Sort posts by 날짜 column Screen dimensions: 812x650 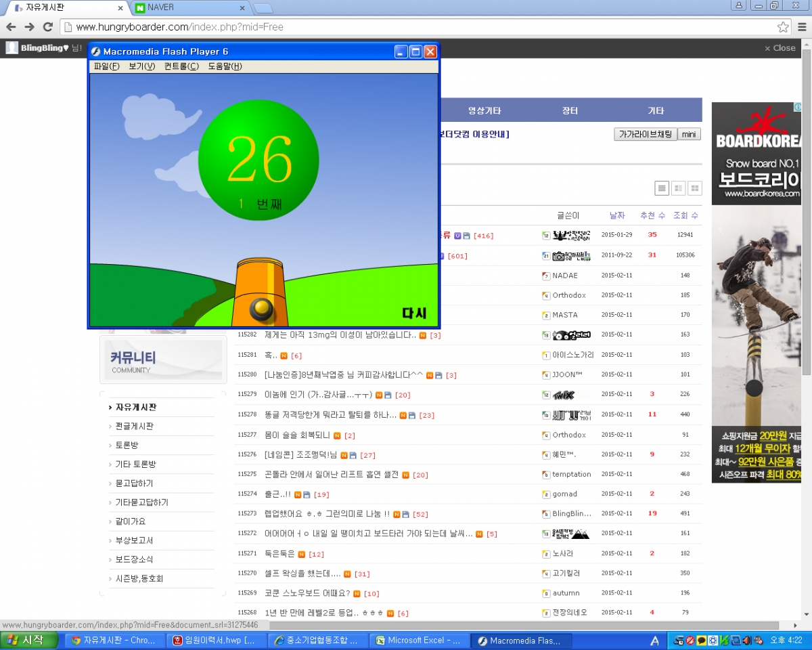click(617, 215)
